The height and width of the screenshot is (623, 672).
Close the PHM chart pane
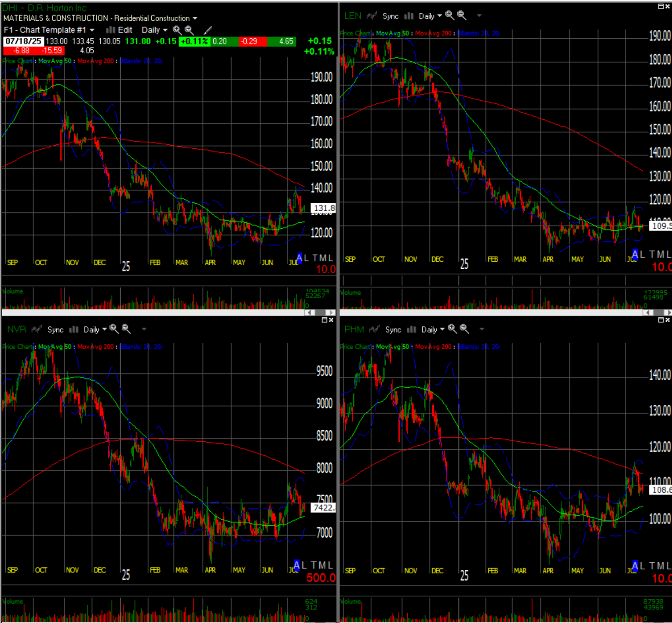667,320
